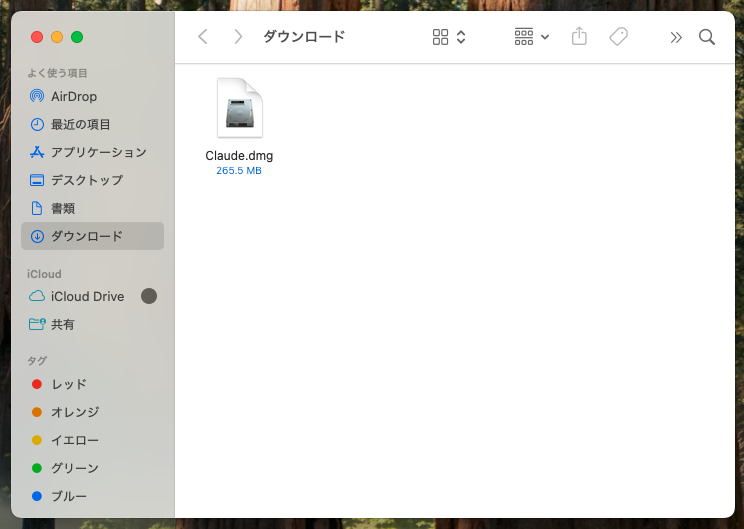Image resolution: width=744 pixels, height=529 pixels.
Task: Minimize the Finder window with yellow button
Action: 57,37
